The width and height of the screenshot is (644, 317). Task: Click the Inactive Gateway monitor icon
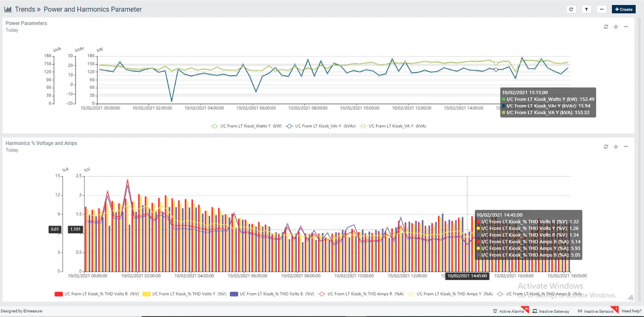pyautogui.click(x=535, y=311)
